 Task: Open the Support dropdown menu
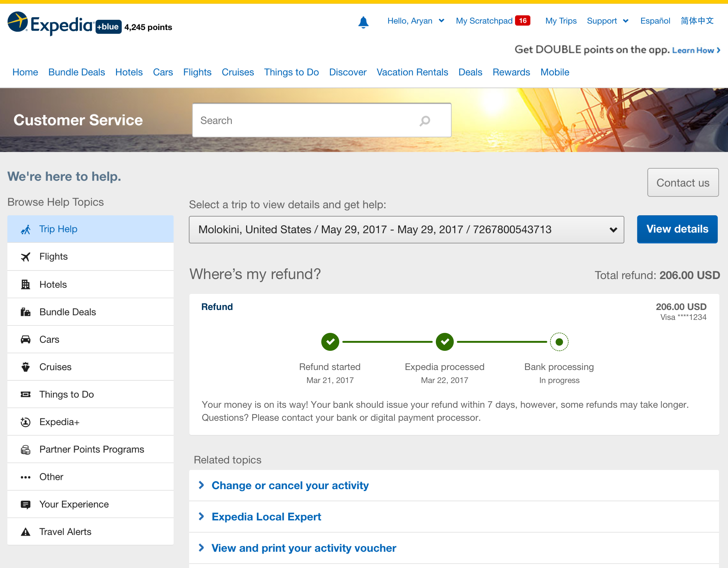tap(607, 21)
